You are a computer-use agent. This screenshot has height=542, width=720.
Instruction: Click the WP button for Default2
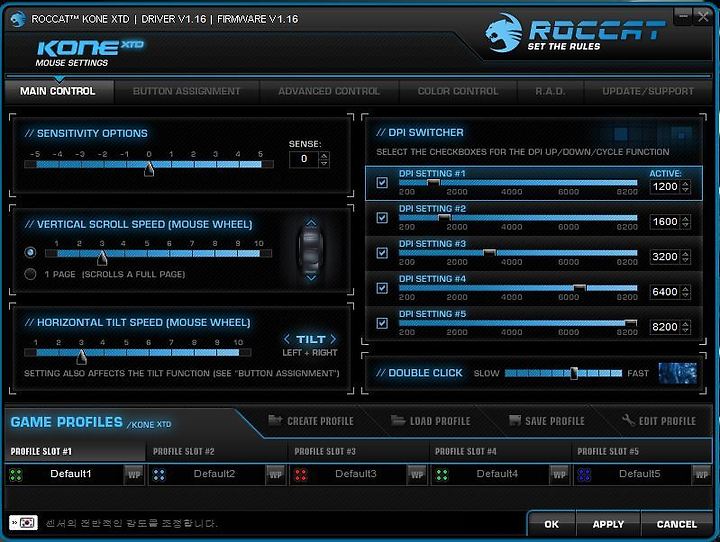(276, 475)
